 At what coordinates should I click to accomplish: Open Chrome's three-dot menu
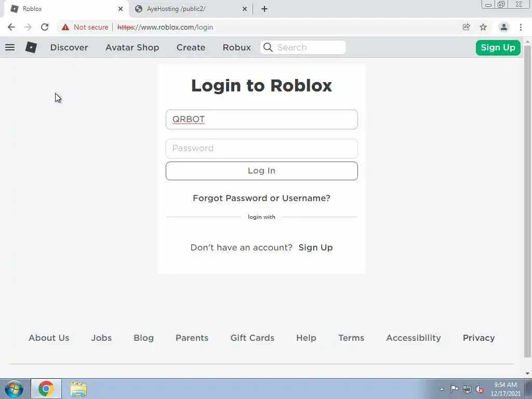tap(521, 27)
